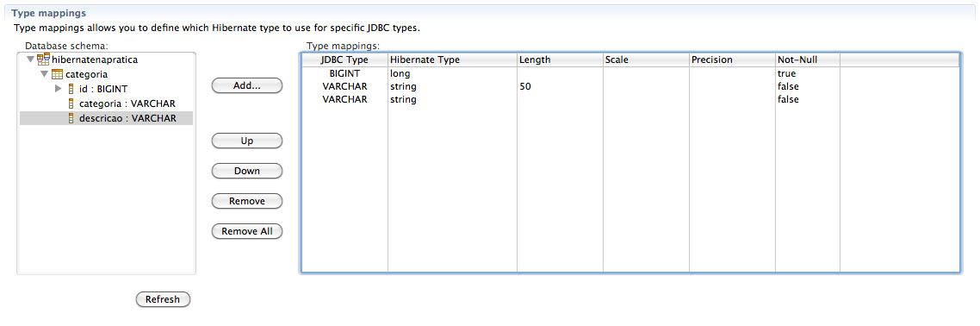Viewport: 980px width, 326px height.
Task: Select the VARCHAR row with length 50
Action: coord(630,86)
